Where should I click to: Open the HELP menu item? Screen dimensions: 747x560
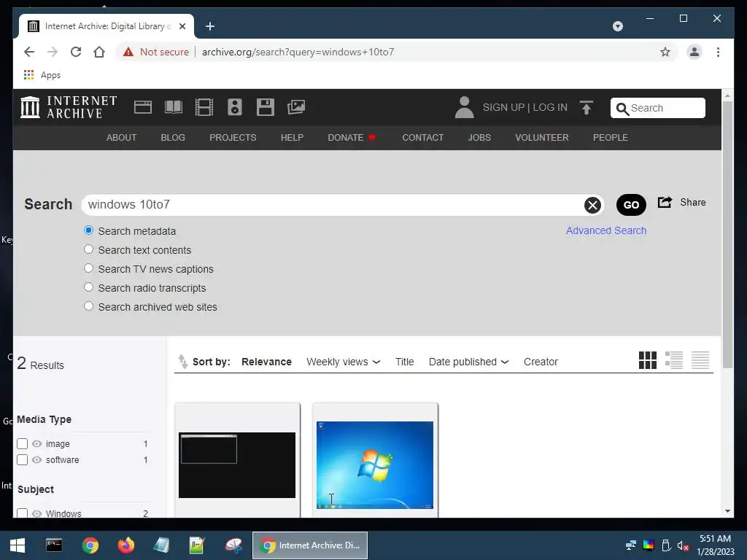pos(292,138)
